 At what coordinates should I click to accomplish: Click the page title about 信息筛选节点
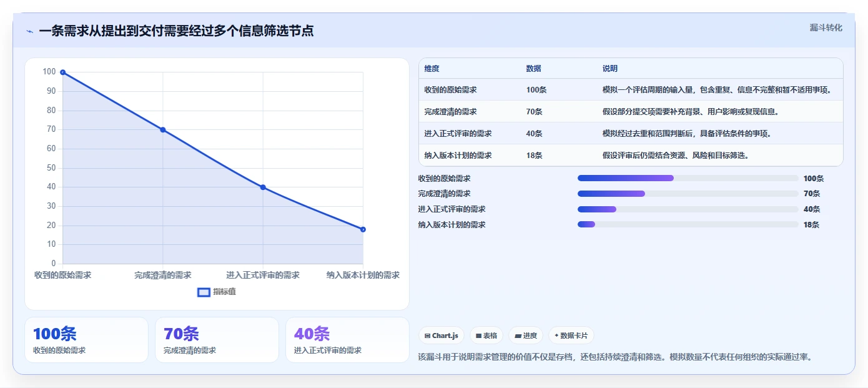click(x=176, y=31)
